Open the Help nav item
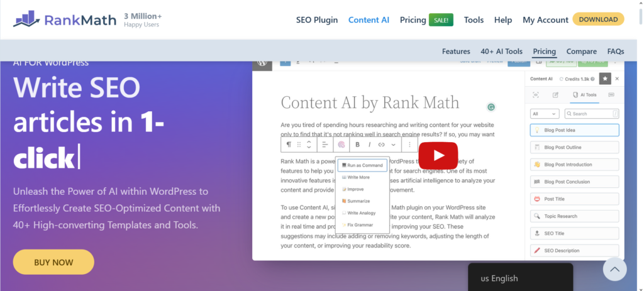Screen dimensions: 644x291 point(503,19)
